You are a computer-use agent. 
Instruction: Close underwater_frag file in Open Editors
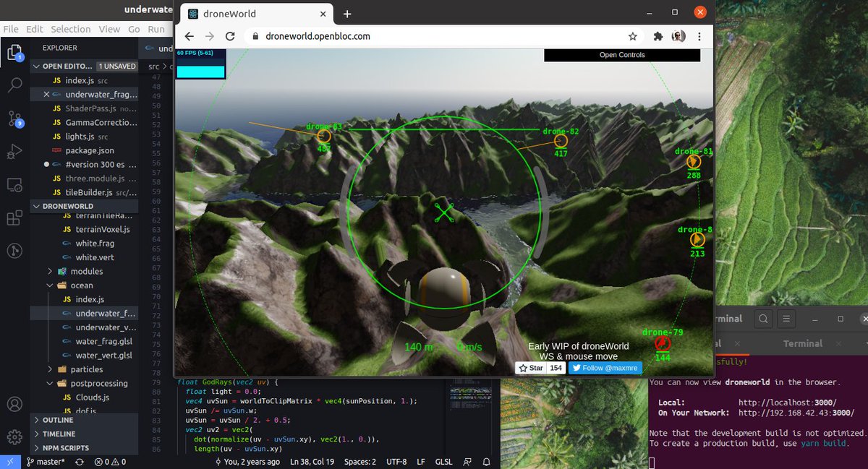tap(47, 95)
